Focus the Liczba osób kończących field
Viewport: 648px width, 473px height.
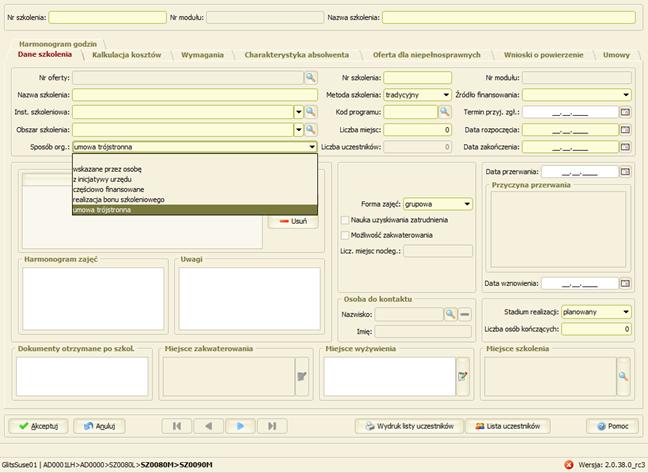pos(596,329)
